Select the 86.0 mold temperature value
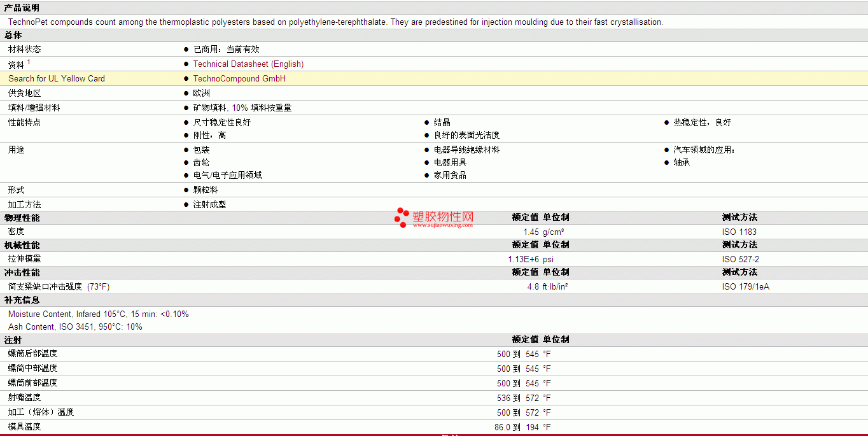 (502, 427)
